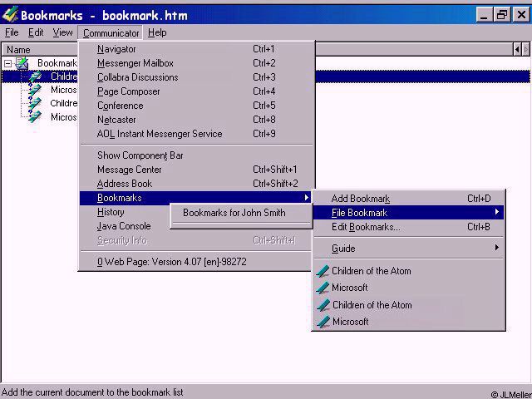Click icon beside first Microsoft in the submenu

[323, 288]
